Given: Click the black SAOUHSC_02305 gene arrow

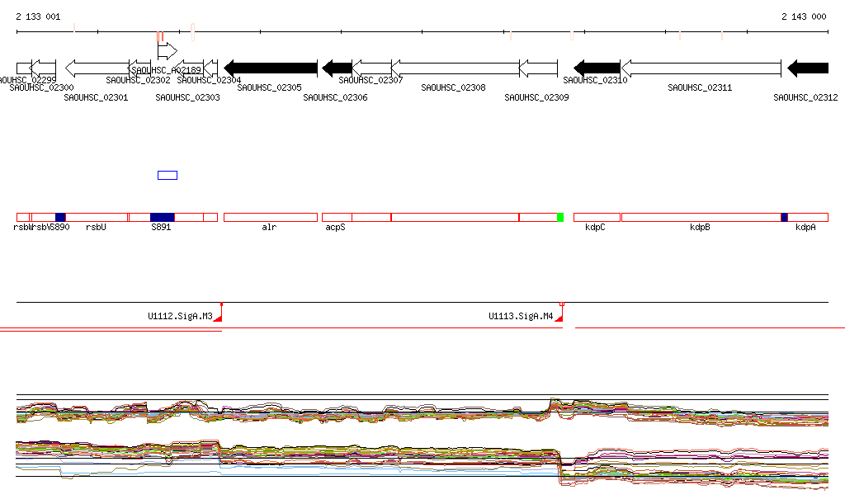Looking at the screenshot, I should [271, 68].
